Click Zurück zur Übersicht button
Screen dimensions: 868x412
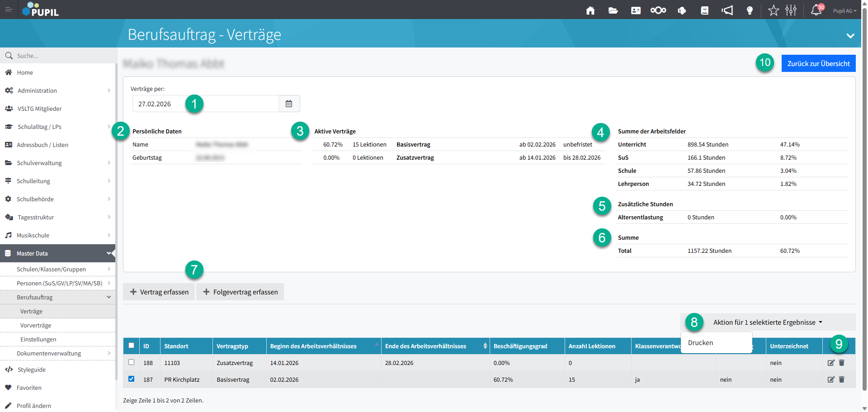(x=818, y=64)
